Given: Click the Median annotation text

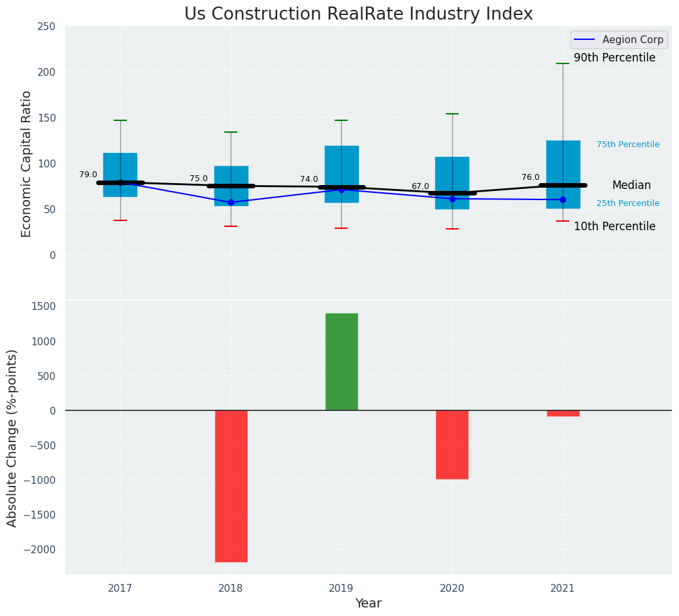Looking at the screenshot, I should point(631,186).
